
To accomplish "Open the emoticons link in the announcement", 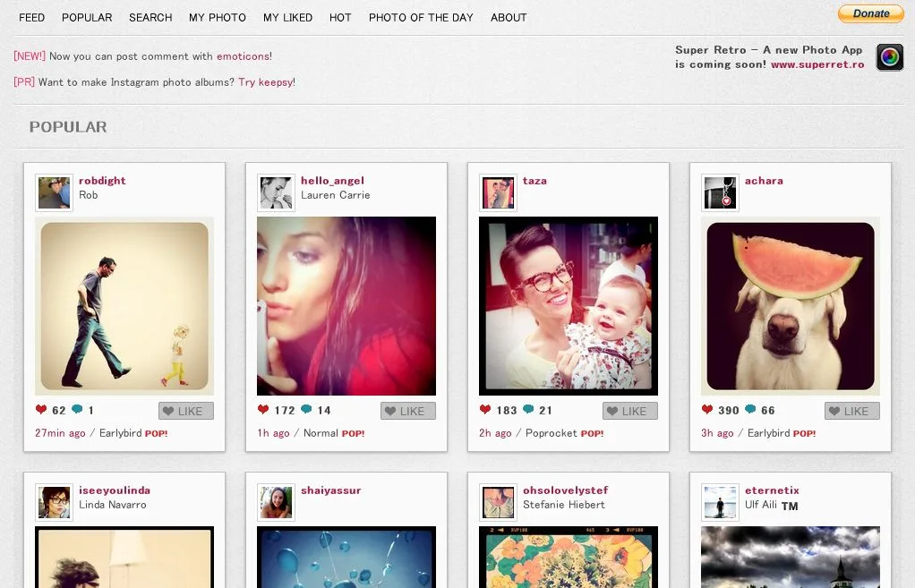I will (x=243, y=56).
